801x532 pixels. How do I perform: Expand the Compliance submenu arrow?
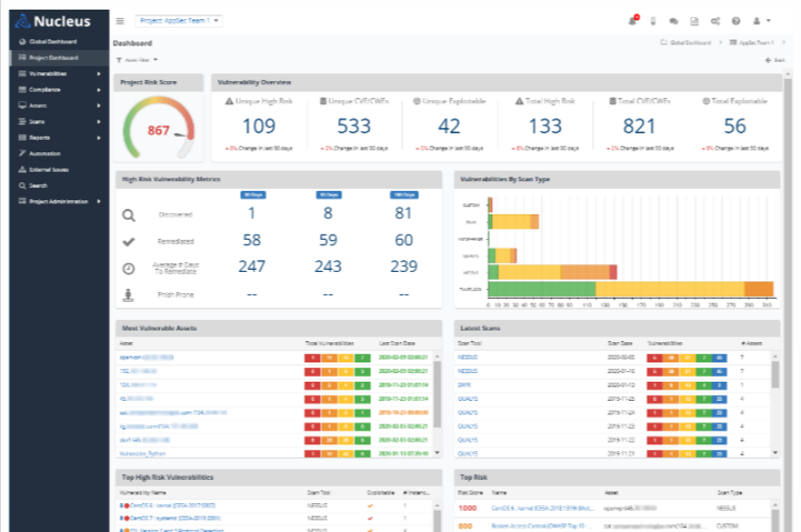pos(98,90)
